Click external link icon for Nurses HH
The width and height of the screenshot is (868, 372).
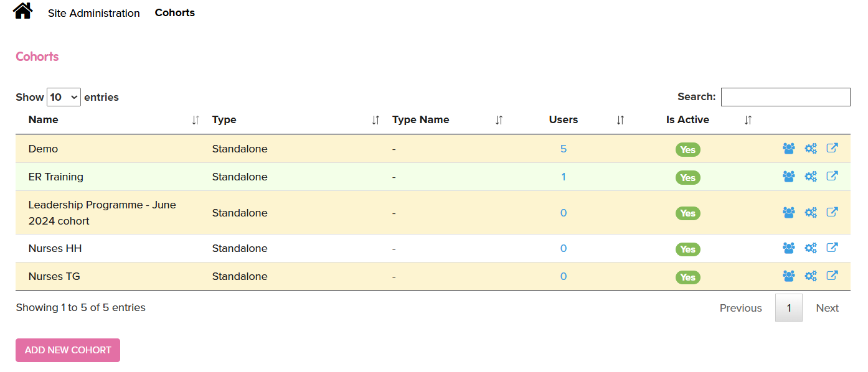click(832, 248)
